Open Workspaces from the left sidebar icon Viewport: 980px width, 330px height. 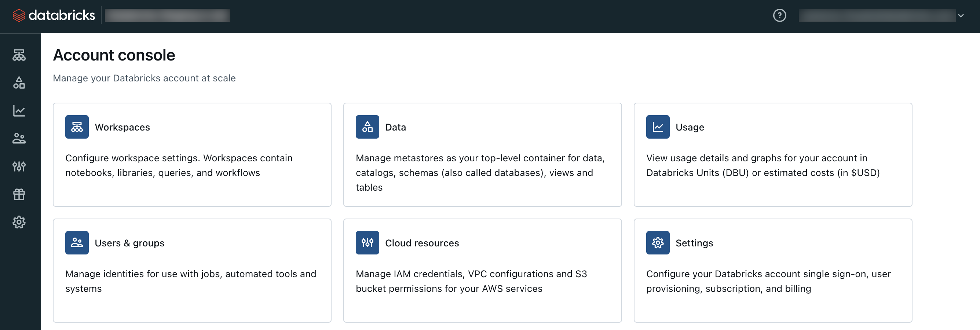(x=19, y=55)
